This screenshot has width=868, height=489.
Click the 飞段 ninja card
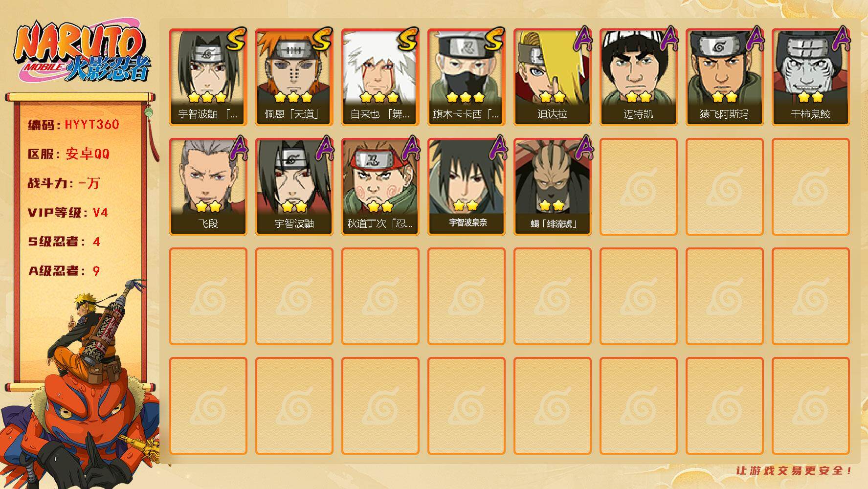click(x=208, y=187)
